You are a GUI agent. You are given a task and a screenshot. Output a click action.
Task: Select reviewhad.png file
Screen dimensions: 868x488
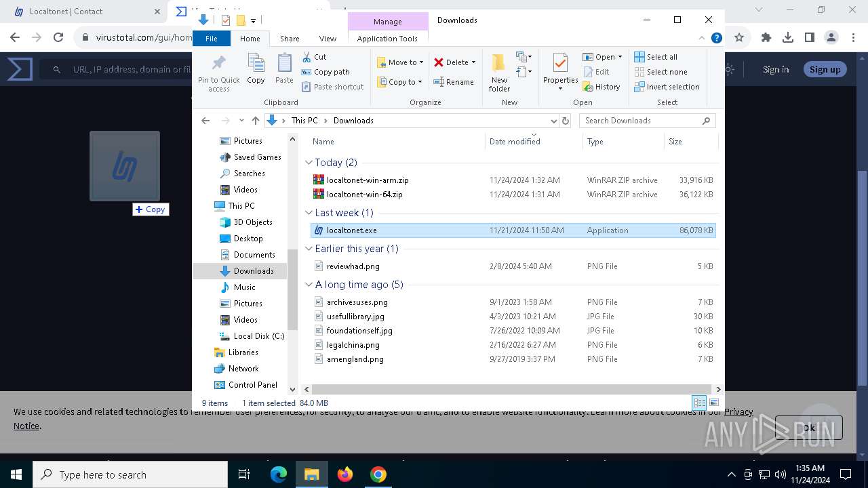tap(513, 266)
